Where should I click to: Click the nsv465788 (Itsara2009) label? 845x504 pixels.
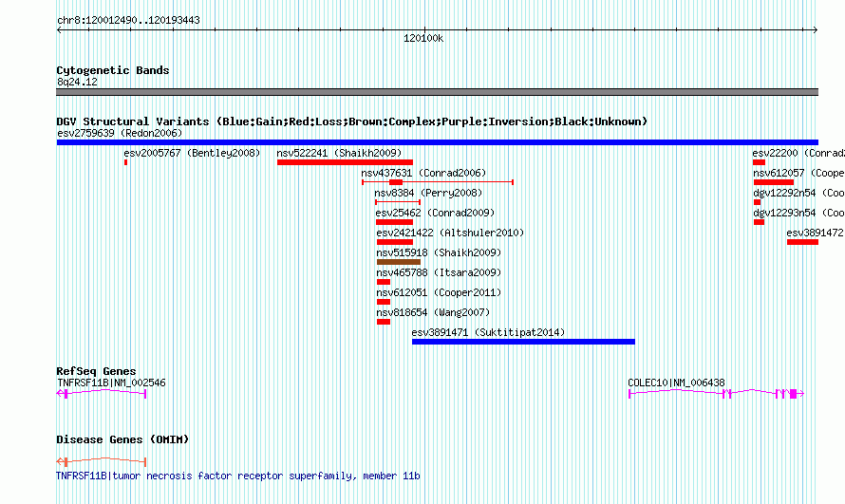pos(439,272)
